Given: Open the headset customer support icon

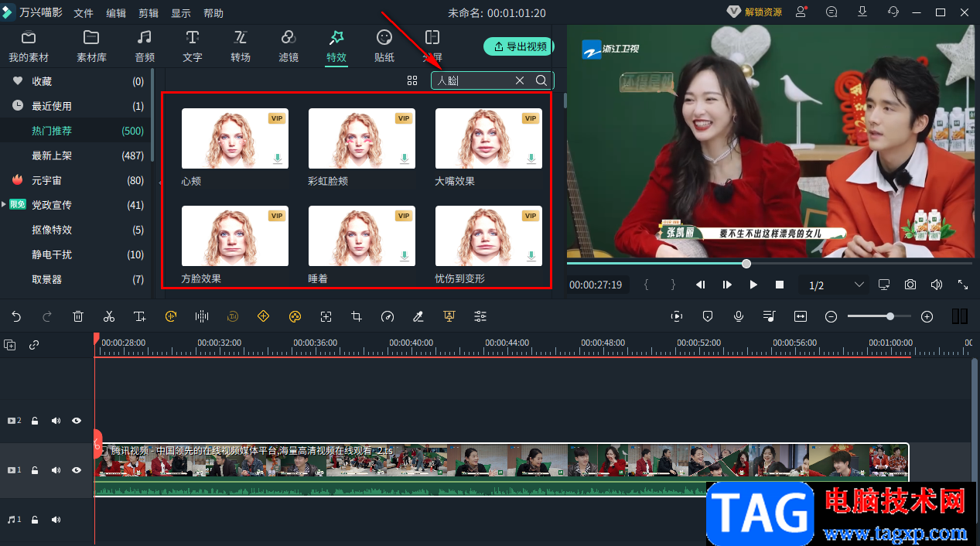Looking at the screenshot, I should [893, 12].
